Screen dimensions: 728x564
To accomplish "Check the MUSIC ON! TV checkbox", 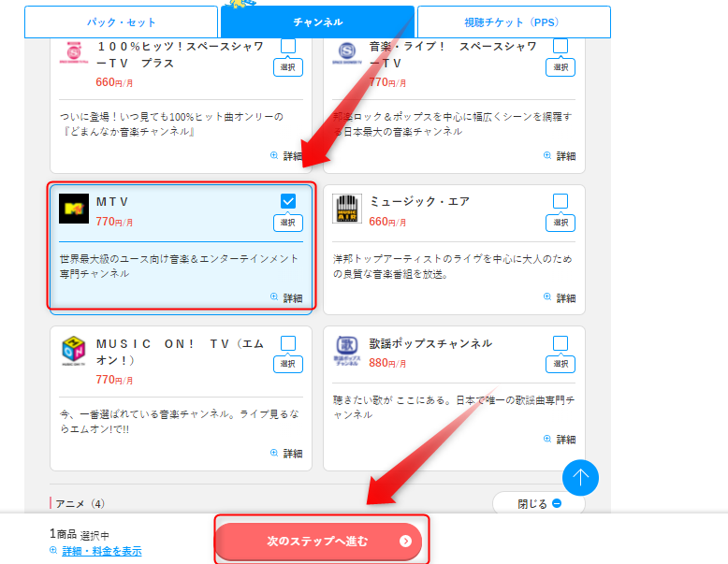I will [x=288, y=343].
